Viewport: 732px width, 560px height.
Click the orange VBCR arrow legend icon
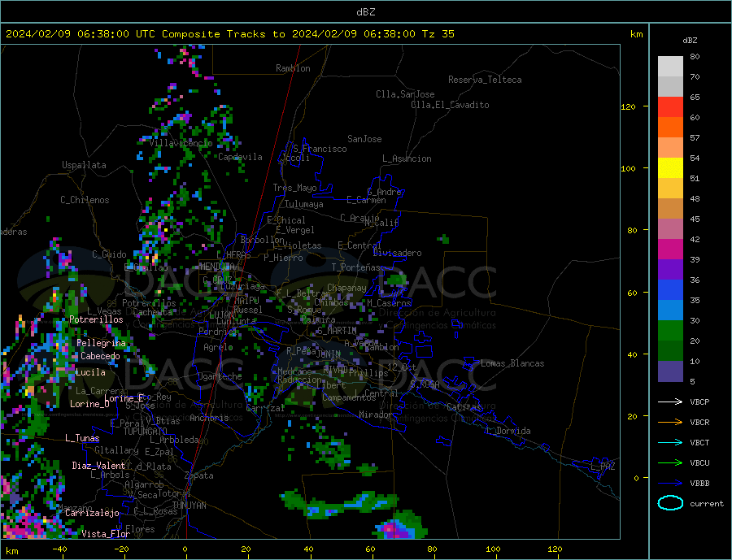pyautogui.click(x=670, y=423)
